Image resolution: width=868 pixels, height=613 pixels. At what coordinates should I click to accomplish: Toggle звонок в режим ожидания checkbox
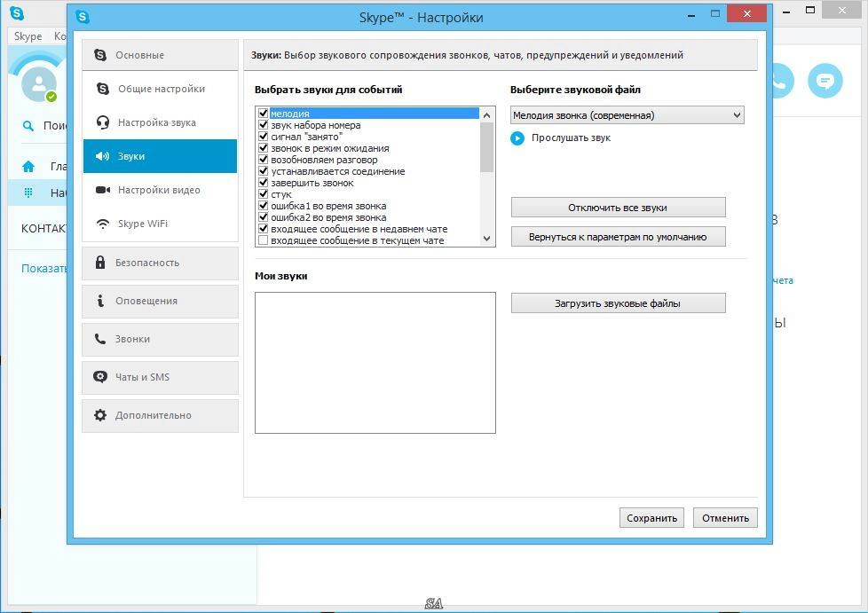(263, 148)
